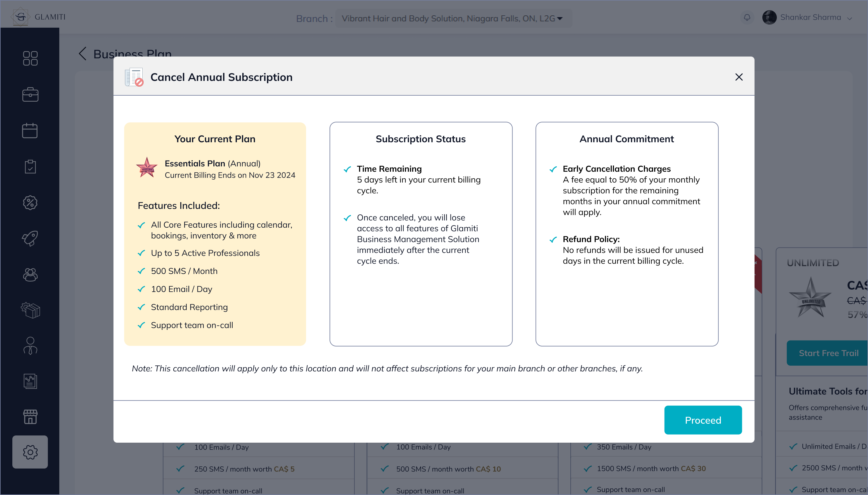
Task: Open the calendar icon in sidebar
Action: click(30, 131)
